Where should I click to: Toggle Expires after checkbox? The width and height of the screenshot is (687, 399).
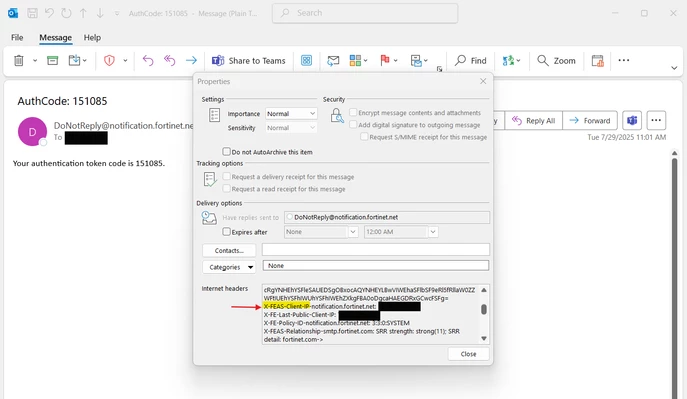226,231
